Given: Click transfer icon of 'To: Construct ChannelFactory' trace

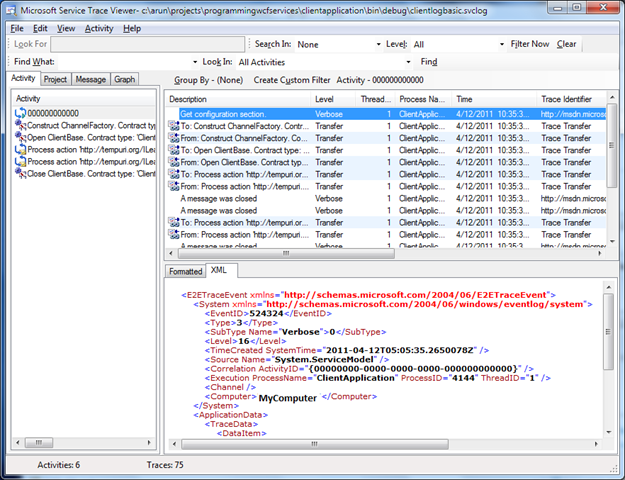Looking at the screenshot, I should pos(173,126).
